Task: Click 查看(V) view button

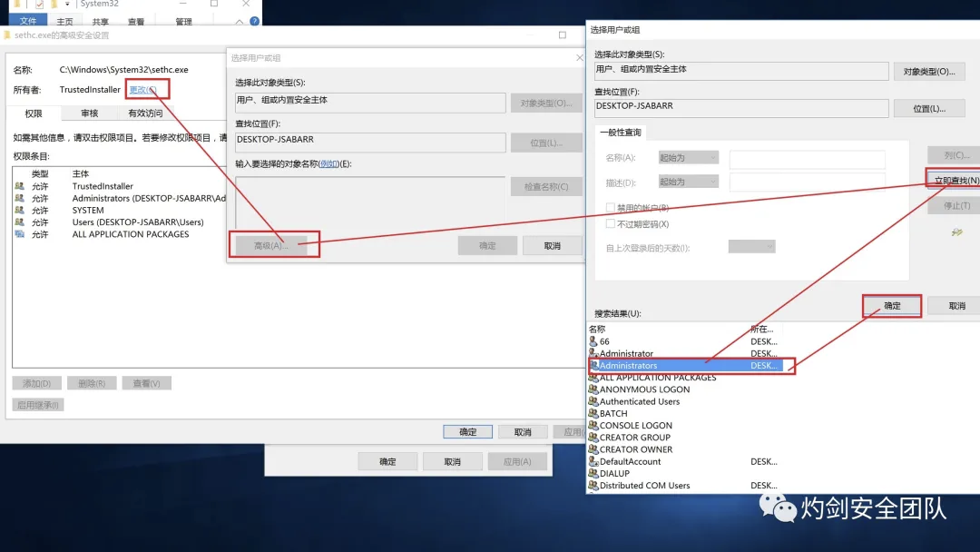Action: pyautogui.click(x=146, y=383)
